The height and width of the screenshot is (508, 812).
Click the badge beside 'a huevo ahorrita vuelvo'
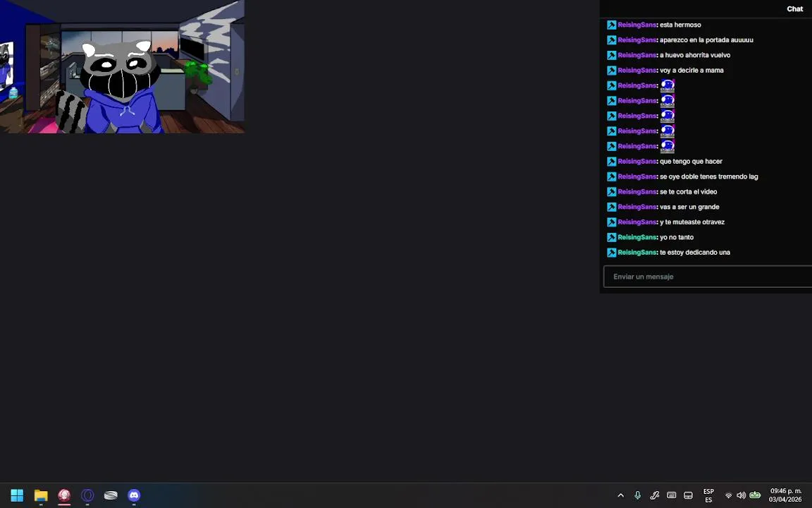point(612,55)
